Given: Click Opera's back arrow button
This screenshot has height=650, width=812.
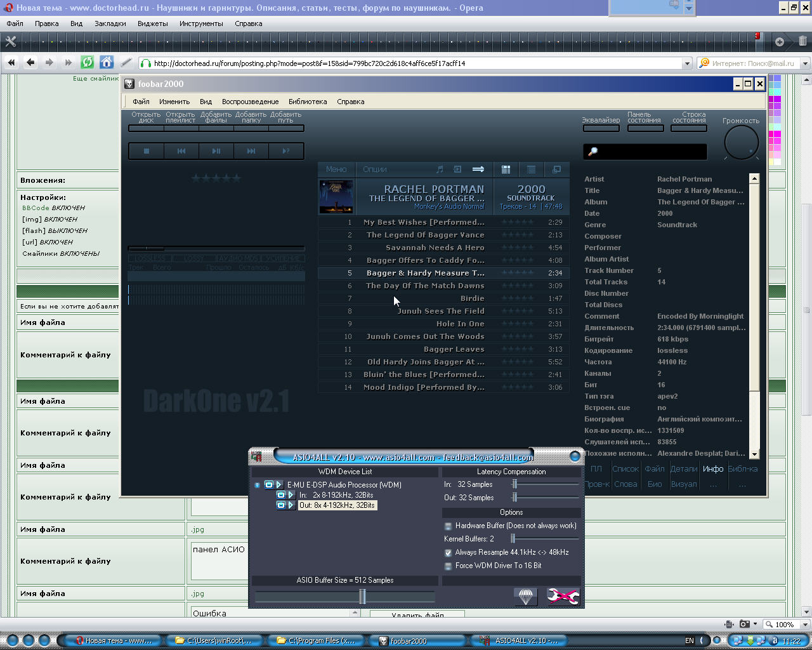Looking at the screenshot, I should [x=30, y=62].
